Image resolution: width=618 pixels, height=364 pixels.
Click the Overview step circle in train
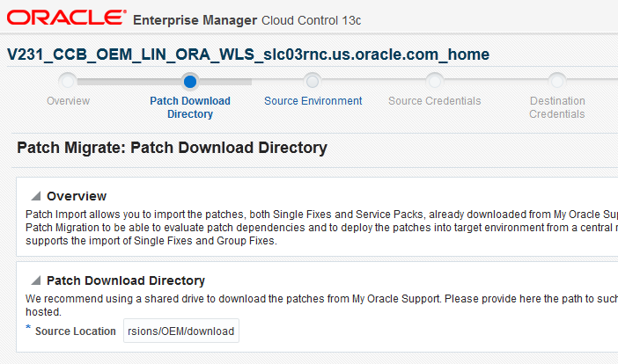tap(68, 82)
